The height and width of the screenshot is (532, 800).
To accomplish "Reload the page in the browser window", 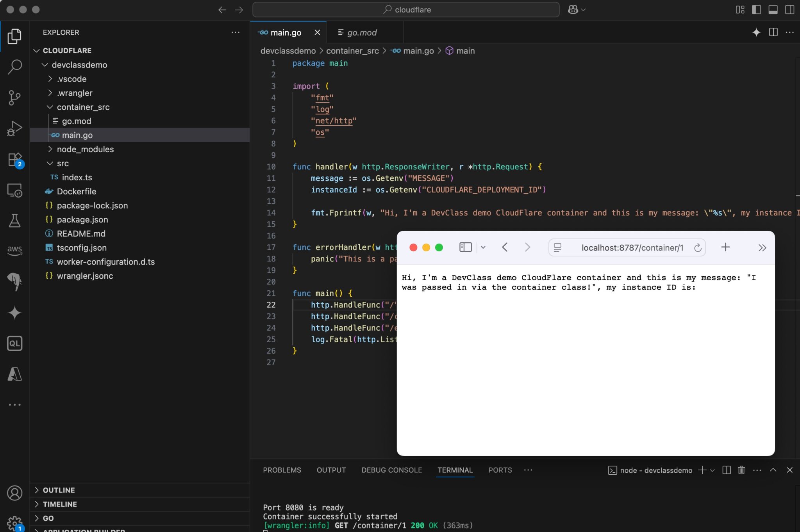I will [698, 247].
